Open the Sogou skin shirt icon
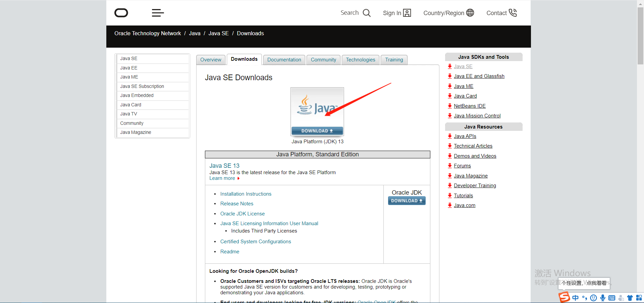The width and height of the screenshot is (644, 303). pyautogui.click(x=630, y=298)
